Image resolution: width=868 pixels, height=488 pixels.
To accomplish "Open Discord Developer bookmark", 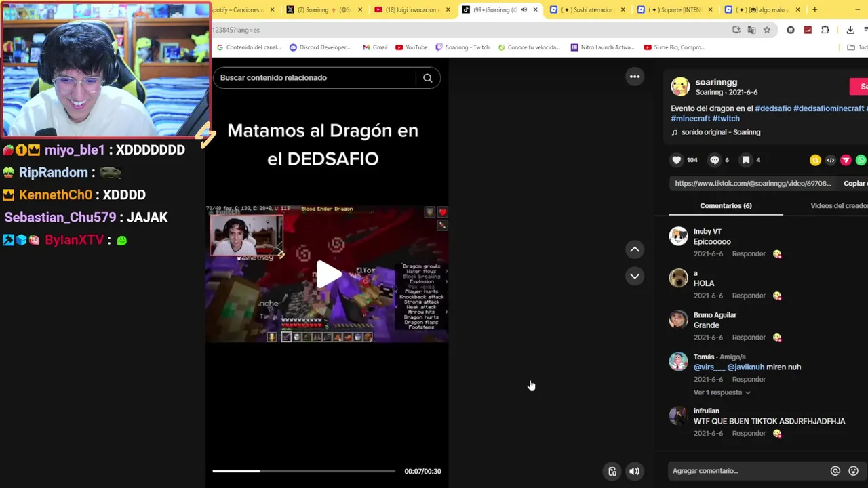I will 320,47.
